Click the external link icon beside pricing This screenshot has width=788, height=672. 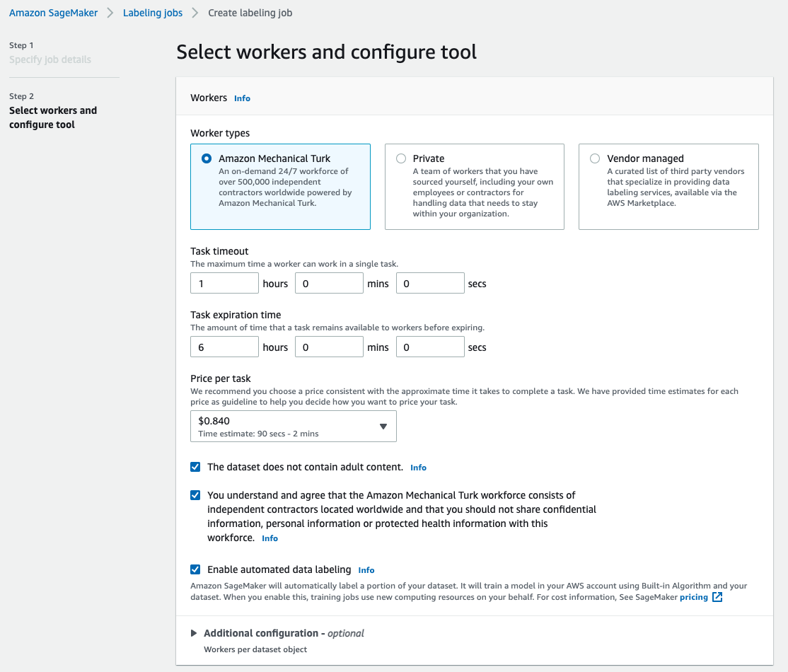[717, 597]
